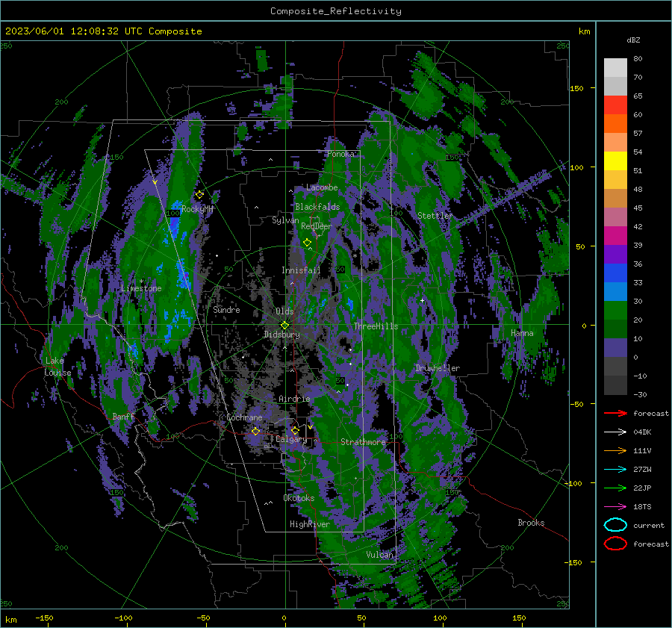Click the Olds town label

click(x=284, y=311)
